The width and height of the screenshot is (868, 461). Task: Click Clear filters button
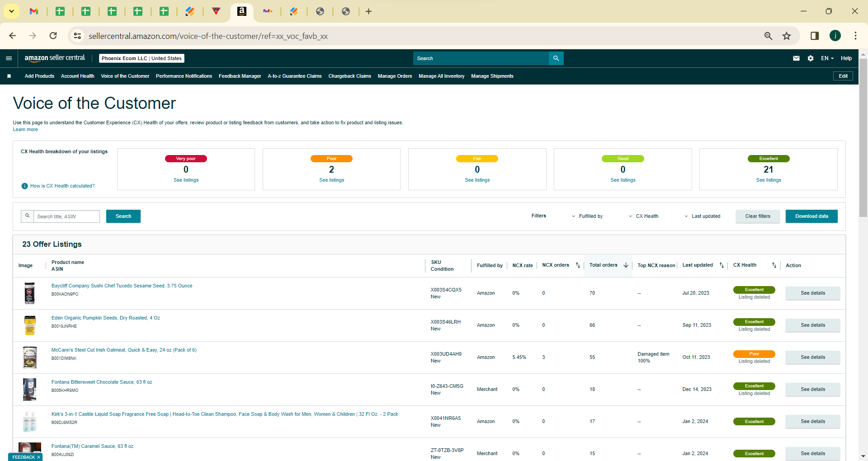(758, 216)
